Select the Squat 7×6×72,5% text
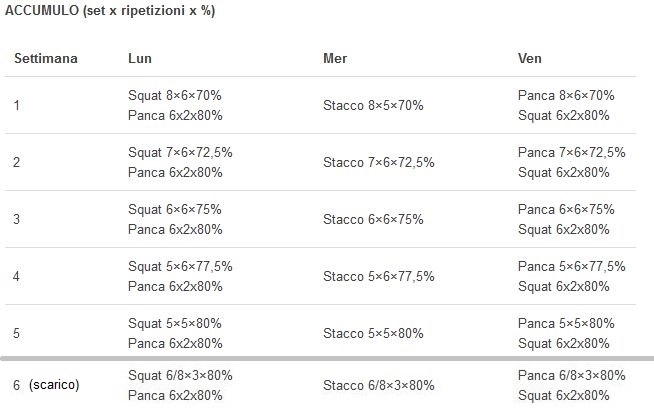Image resolution: width=654 pixels, height=411 pixels. coord(180,152)
